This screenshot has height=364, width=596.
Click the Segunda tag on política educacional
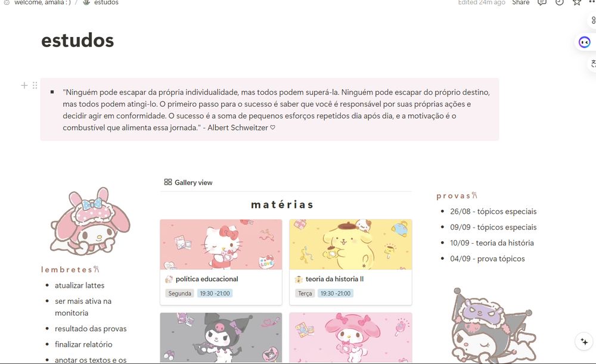[180, 293]
